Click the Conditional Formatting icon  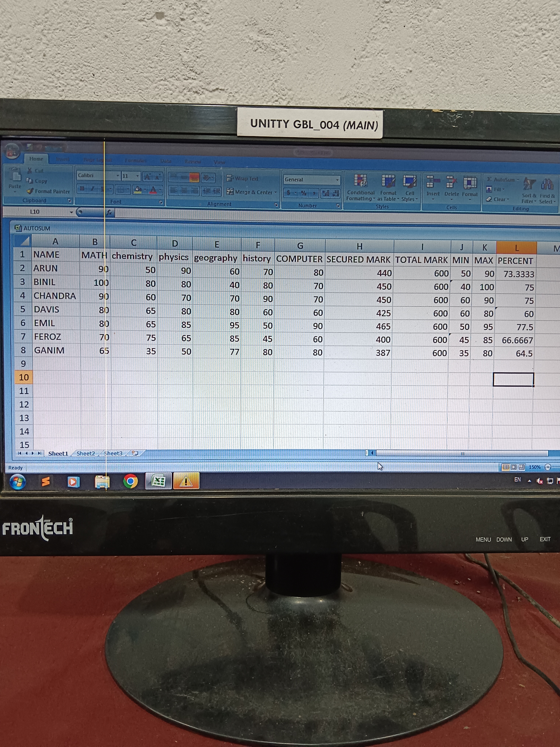point(360,181)
